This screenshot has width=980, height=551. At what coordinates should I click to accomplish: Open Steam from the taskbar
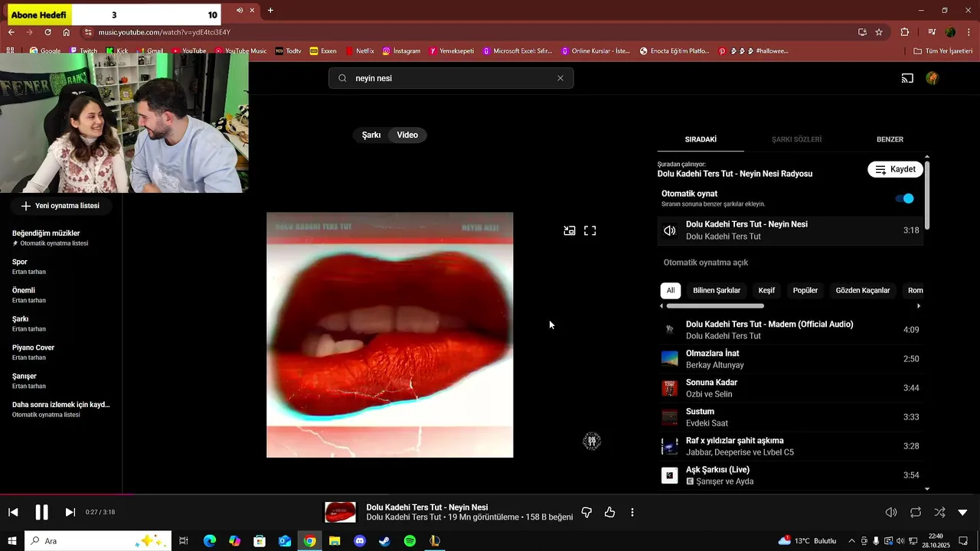(x=384, y=541)
